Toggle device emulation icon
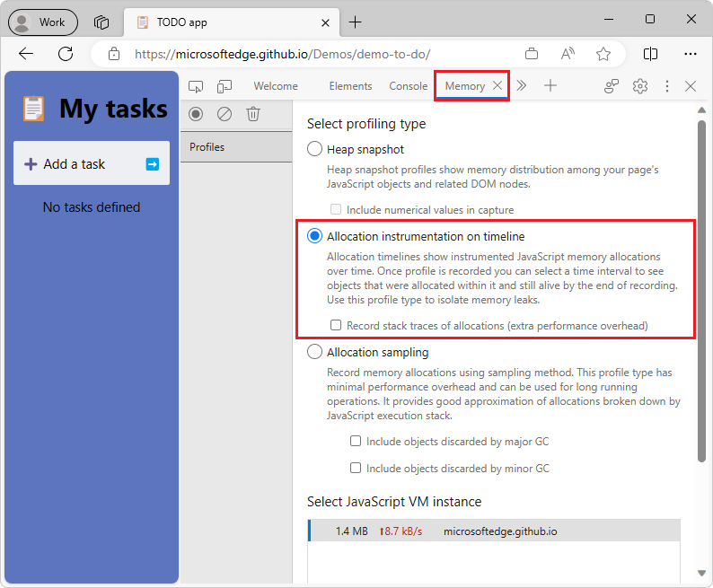Image resolution: width=713 pixels, height=588 pixels. click(x=224, y=86)
